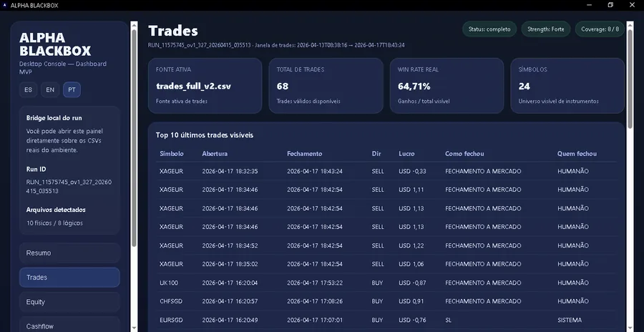Click BUY direction in the UK100 row
644x332 pixels.
pyautogui.click(x=377, y=283)
